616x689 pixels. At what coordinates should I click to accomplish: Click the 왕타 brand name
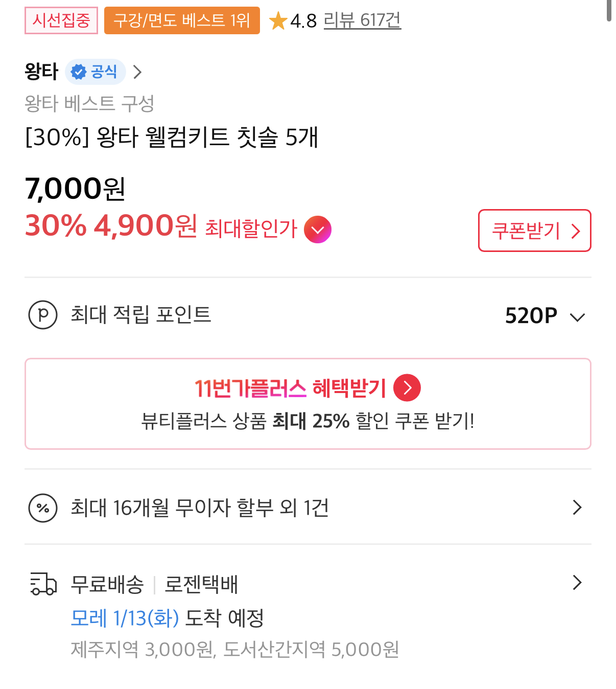click(42, 72)
